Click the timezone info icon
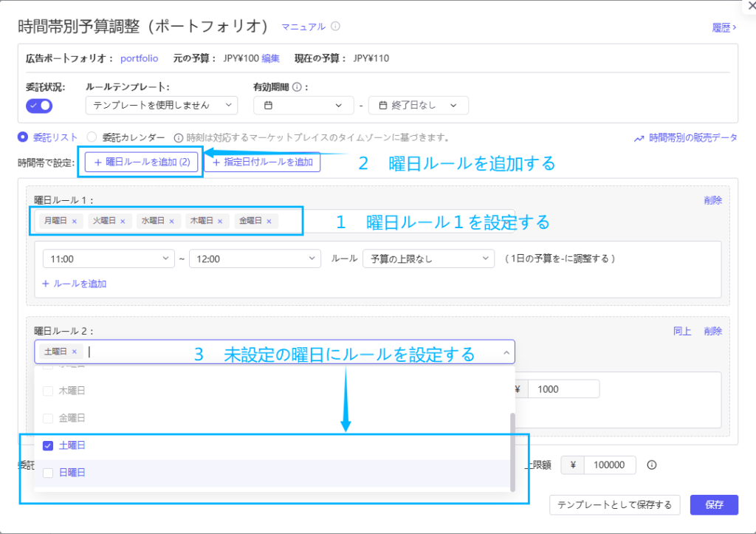Screen dimensions: 756x534 pos(179,138)
